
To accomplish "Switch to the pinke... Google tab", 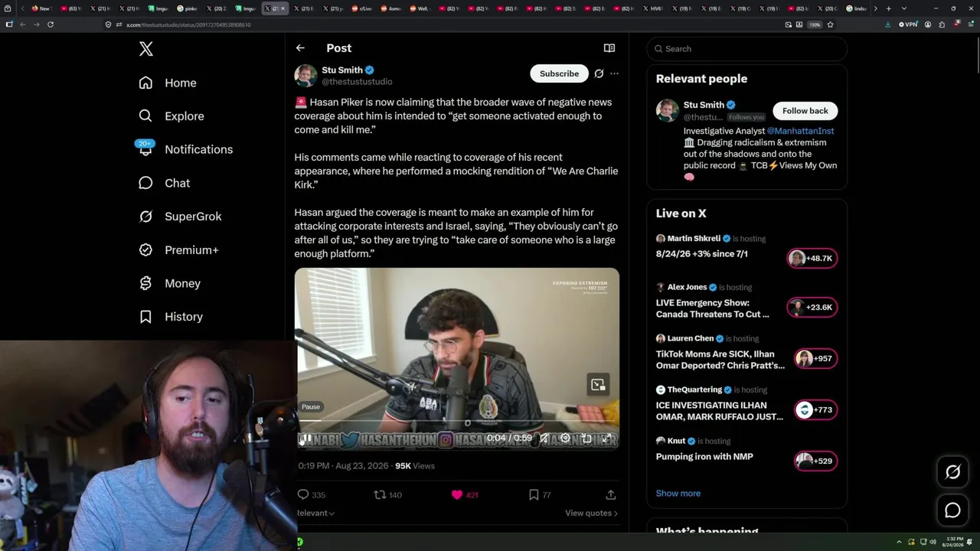I will click(188, 8).
